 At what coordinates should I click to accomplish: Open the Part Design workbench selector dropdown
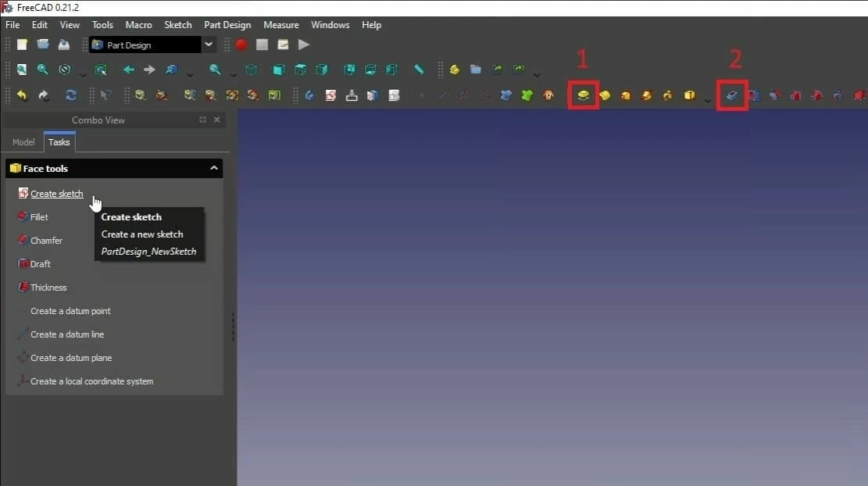[x=208, y=45]
